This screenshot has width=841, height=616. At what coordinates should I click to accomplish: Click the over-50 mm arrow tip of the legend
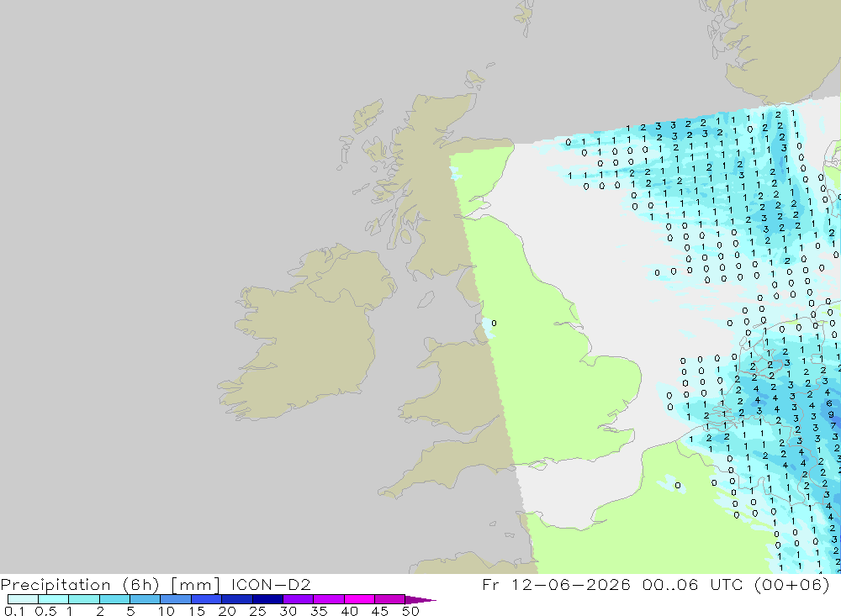pyautogui.click(x=420, y=600)
